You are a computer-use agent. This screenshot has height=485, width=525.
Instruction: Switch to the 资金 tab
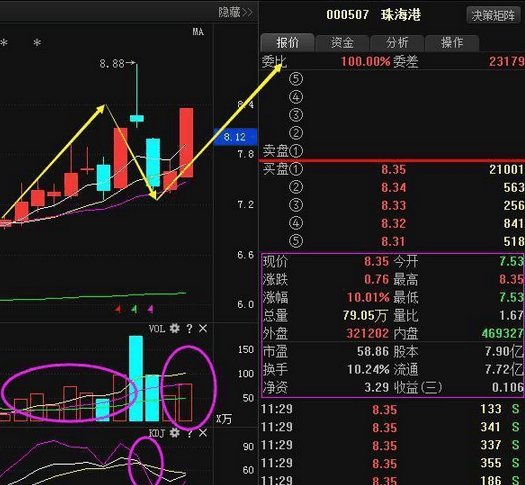point(342,43)
